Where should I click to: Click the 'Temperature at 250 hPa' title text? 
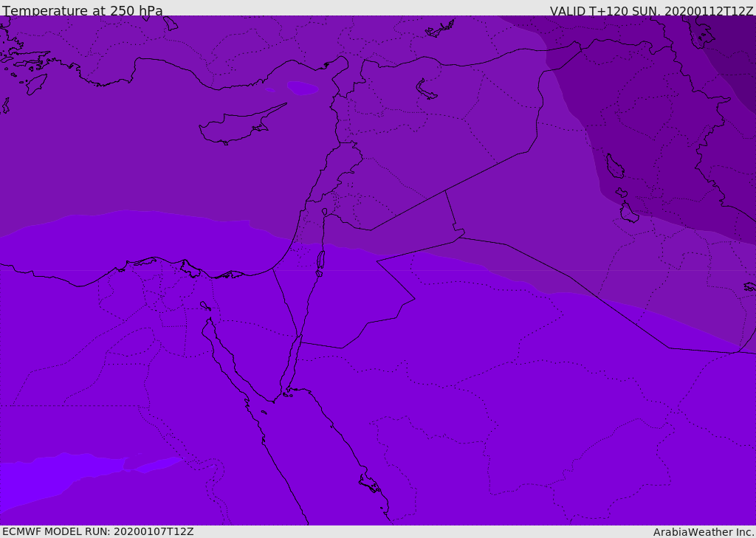tap(83, 10)
